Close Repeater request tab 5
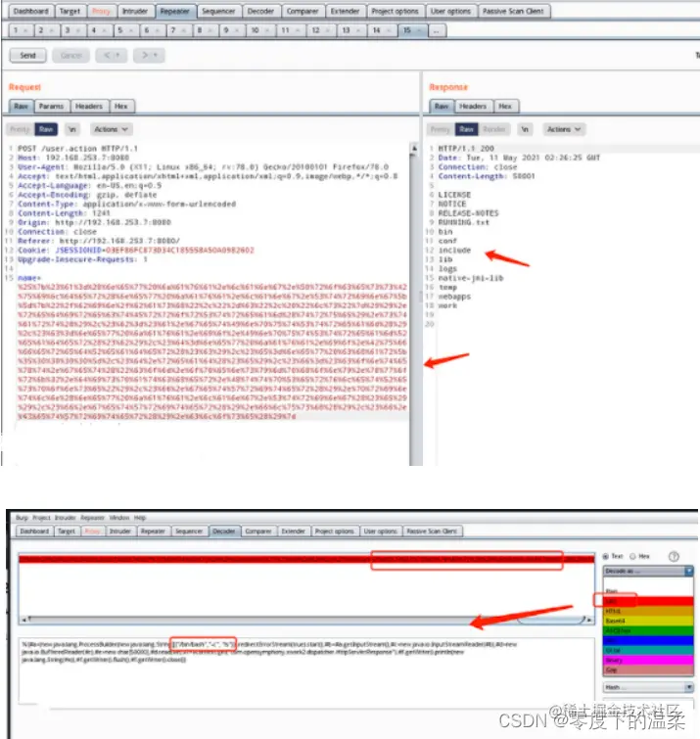700x739 pixels. click(131, 30)
